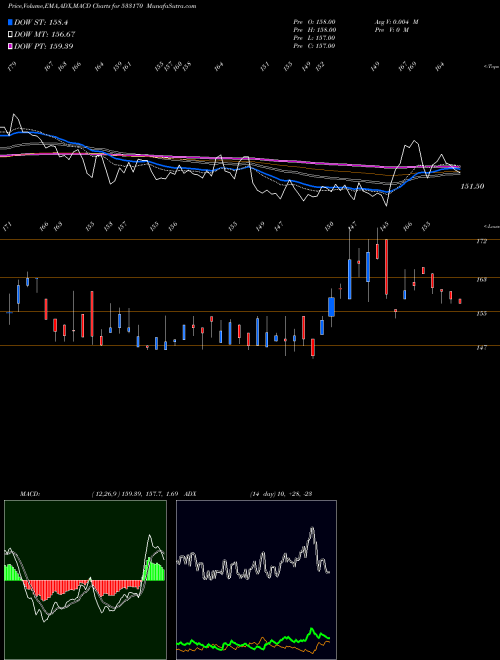Click the white DOW MT legend swatch
The image size is (500, 660).
click(x=10, y=35)
